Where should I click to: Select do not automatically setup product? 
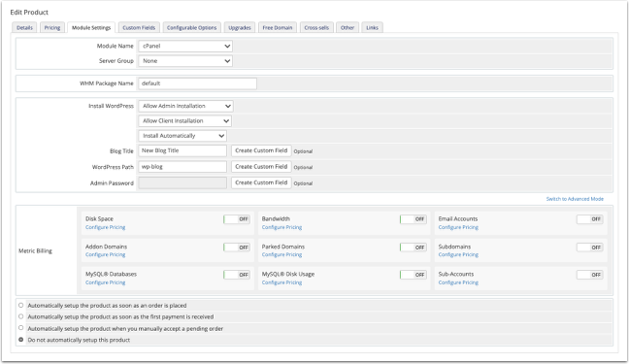click(20, 340)
